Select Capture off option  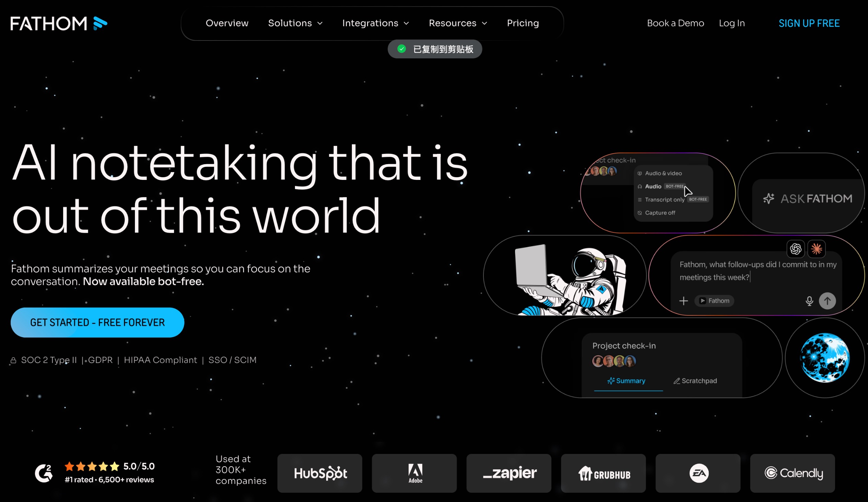point(656,213)
